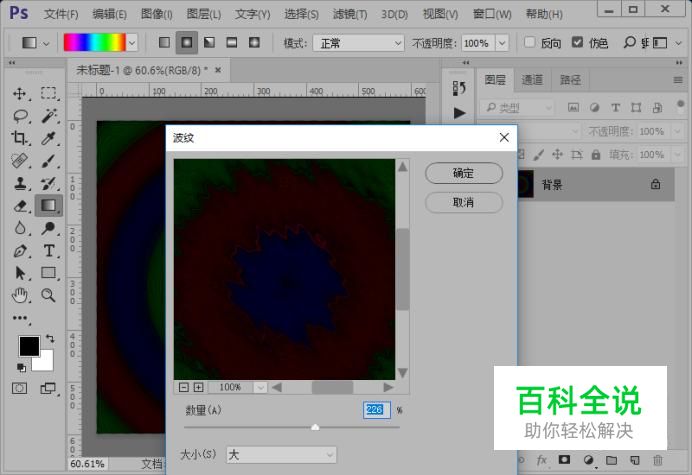Select the Magic Wand tool
692x475 pixels.
click(49, 116)
